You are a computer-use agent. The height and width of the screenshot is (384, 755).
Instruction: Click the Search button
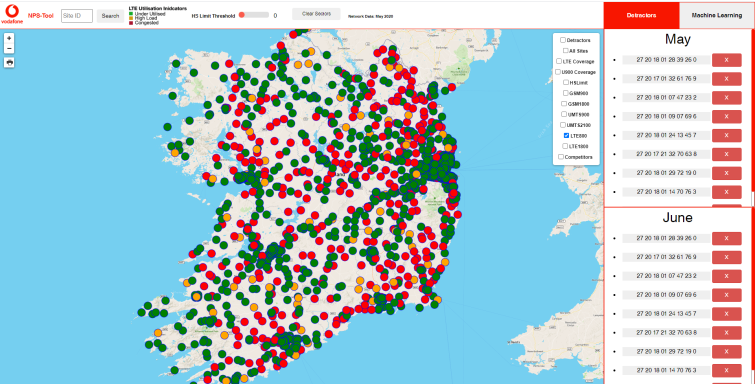pos(110,16)
